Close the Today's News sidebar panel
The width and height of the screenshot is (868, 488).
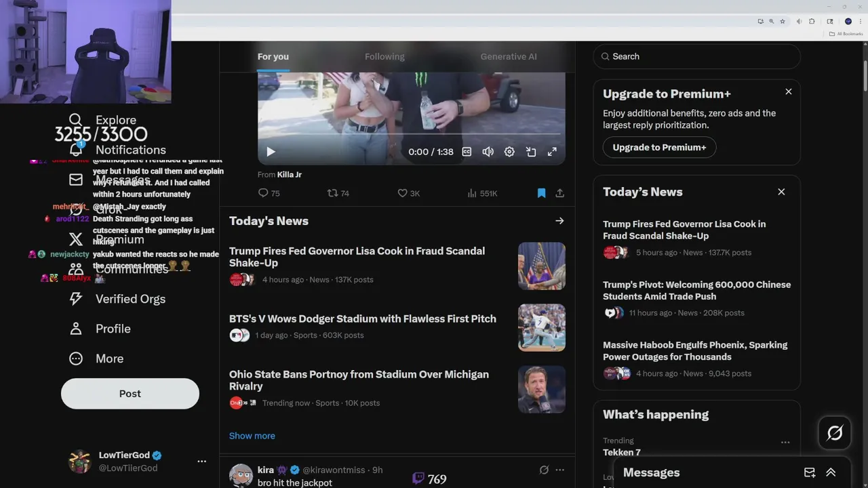pyautogui.click(x=781, y=192)
